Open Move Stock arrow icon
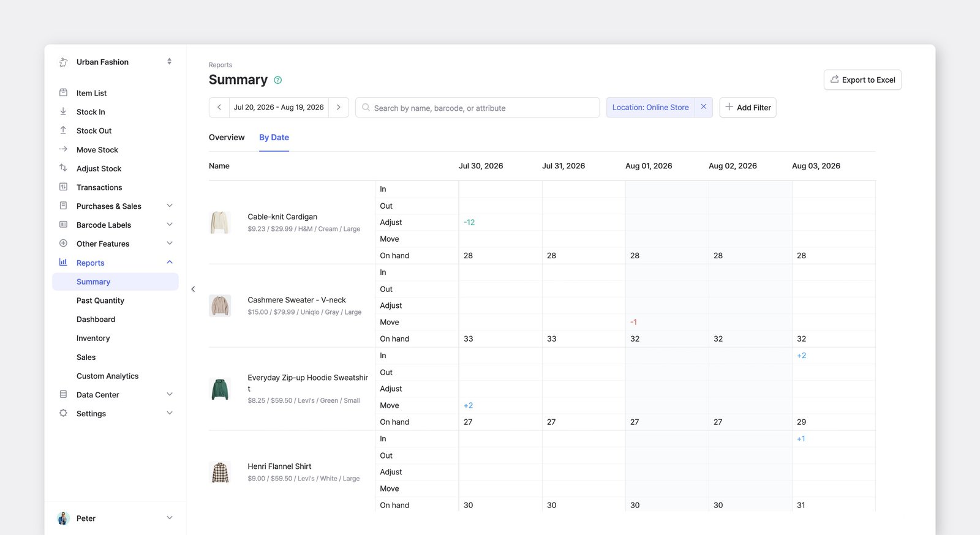980x535 pixels. coord(63,149)
